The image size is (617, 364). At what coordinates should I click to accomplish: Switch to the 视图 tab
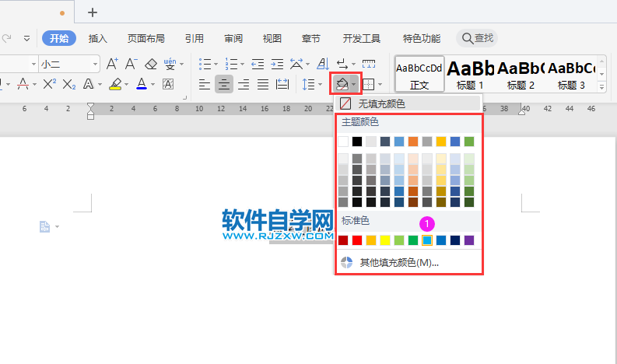click(272, 38)
